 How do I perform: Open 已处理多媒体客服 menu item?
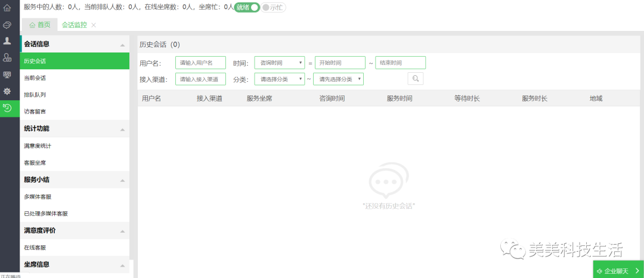click(75, 214)
